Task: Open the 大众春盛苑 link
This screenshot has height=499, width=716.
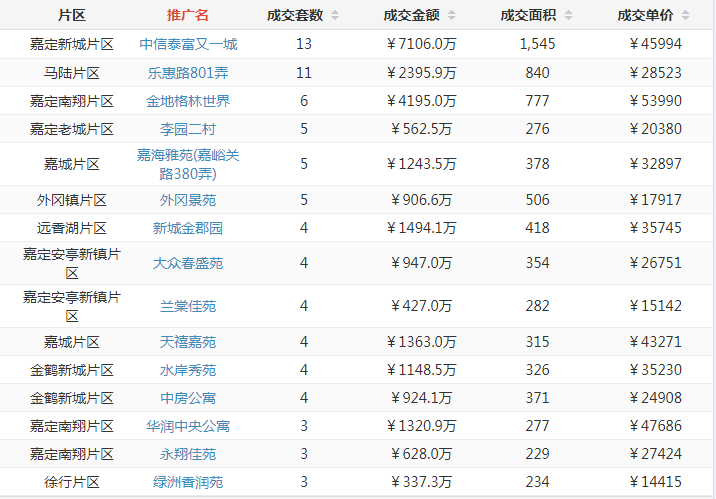Action: 188,263
